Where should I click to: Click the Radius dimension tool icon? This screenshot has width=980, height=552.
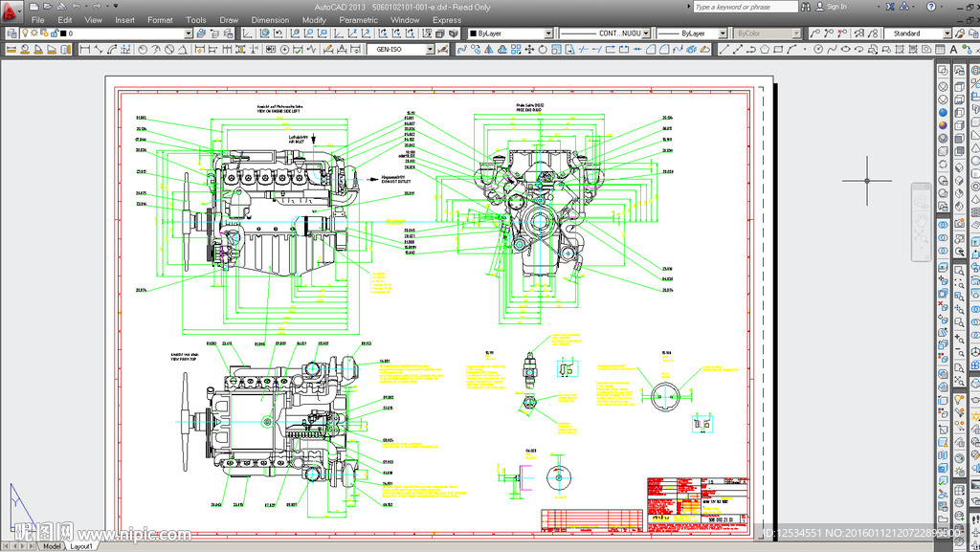click(x=143, y=50)
